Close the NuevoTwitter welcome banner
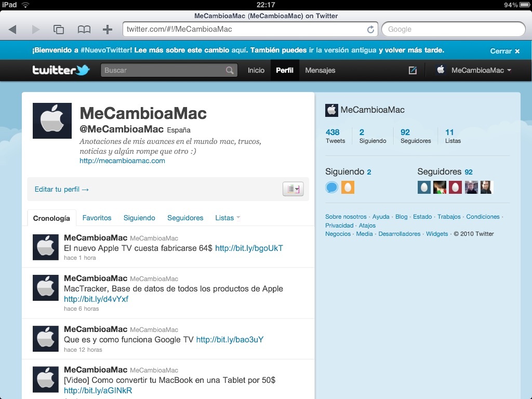Viewport: 532px width, 399px height. tap(505, 51)
